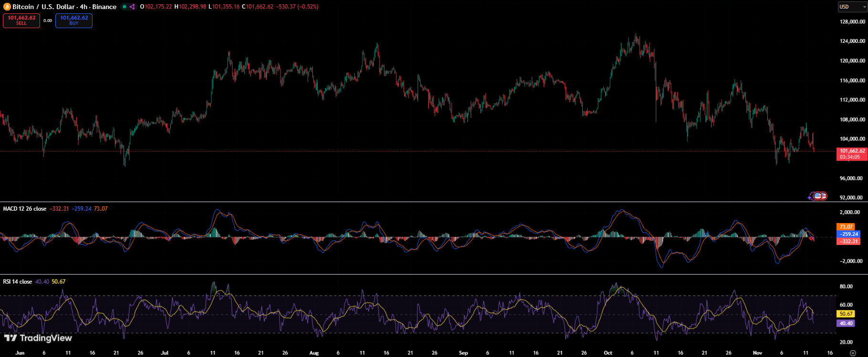The height and width of the screenshot is (357, 868).
Task: Click the blue MACD value tag -259.24
Action: (x=849, y=234)
